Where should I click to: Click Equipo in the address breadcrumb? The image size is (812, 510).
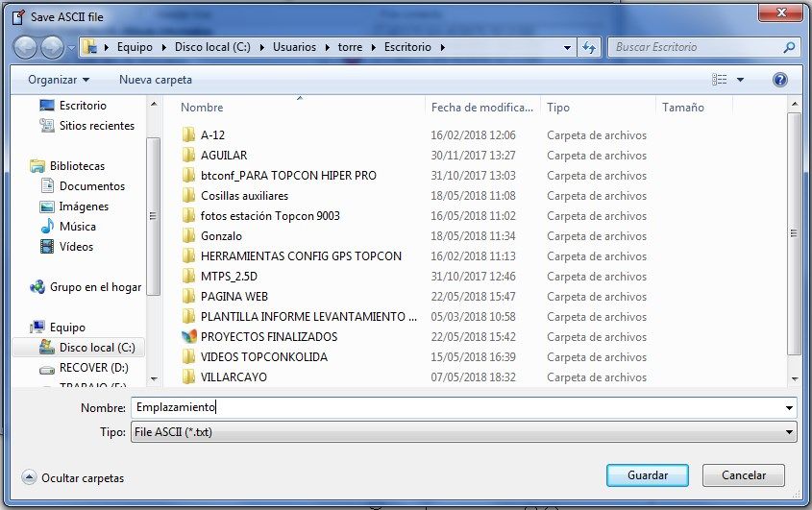click(135, 47)
